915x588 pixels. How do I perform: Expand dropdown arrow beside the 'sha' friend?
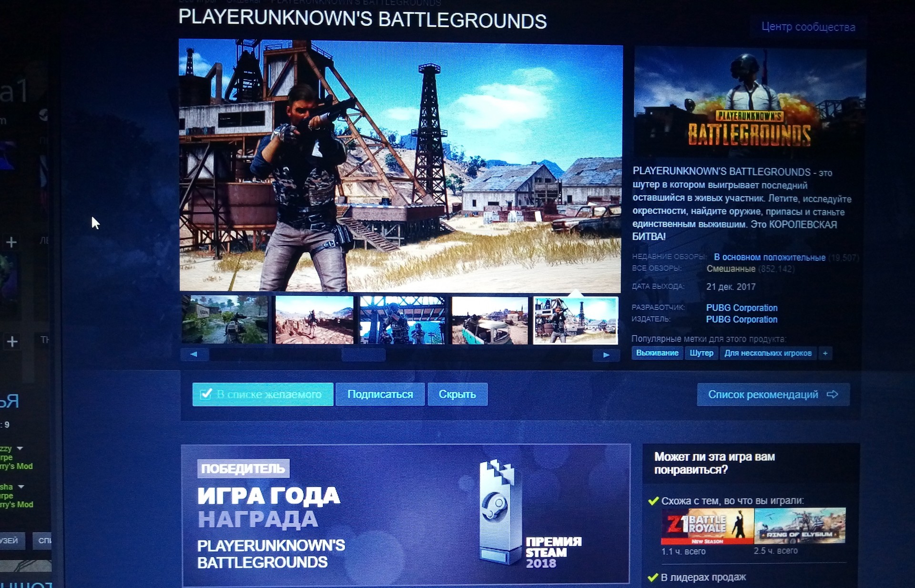pyautogui.click(x=21, y=487)
